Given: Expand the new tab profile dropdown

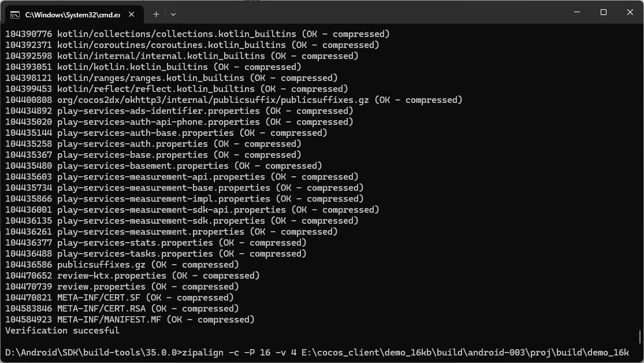Looking at the screenshot, I should point(173,14).
